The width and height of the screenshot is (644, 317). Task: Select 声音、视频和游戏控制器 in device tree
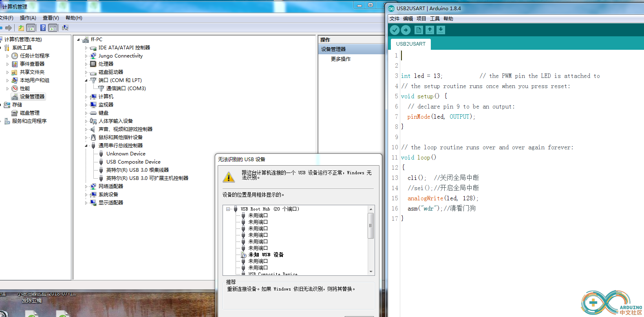[x=126, y=129]
